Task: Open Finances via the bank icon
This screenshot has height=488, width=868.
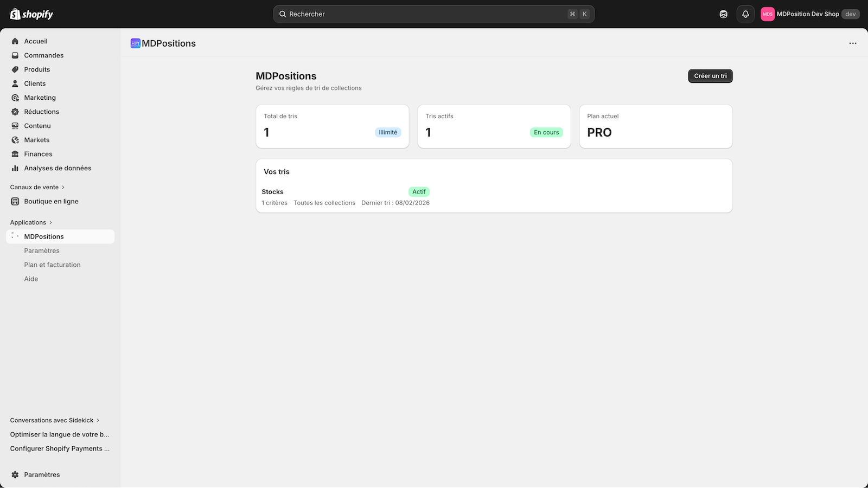Action: 15,153
